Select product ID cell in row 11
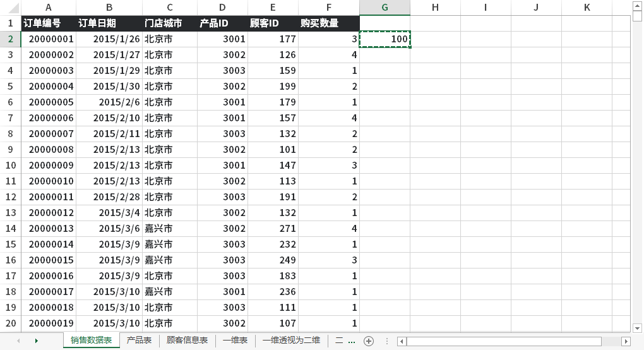The height and width of the screenshot is (350, 644). pyautogui.click(x=222, y=181)
